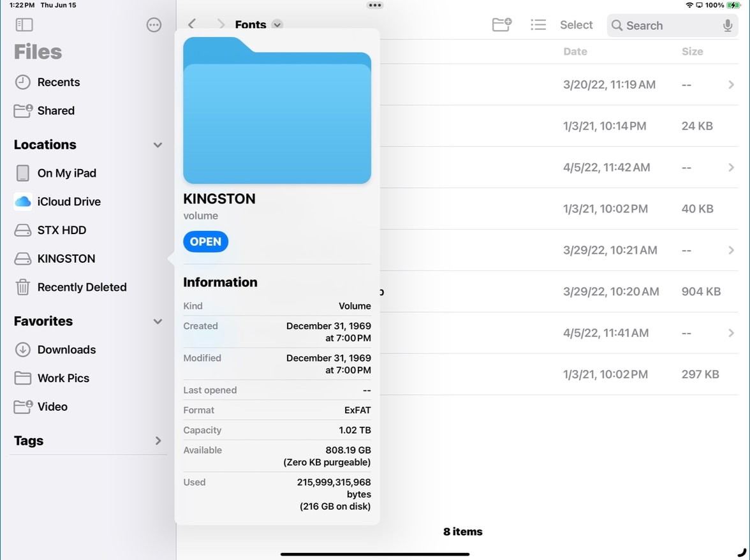This screenshot has height=560, width=750.
Task: Select On My iPad location
Action: 88,173
